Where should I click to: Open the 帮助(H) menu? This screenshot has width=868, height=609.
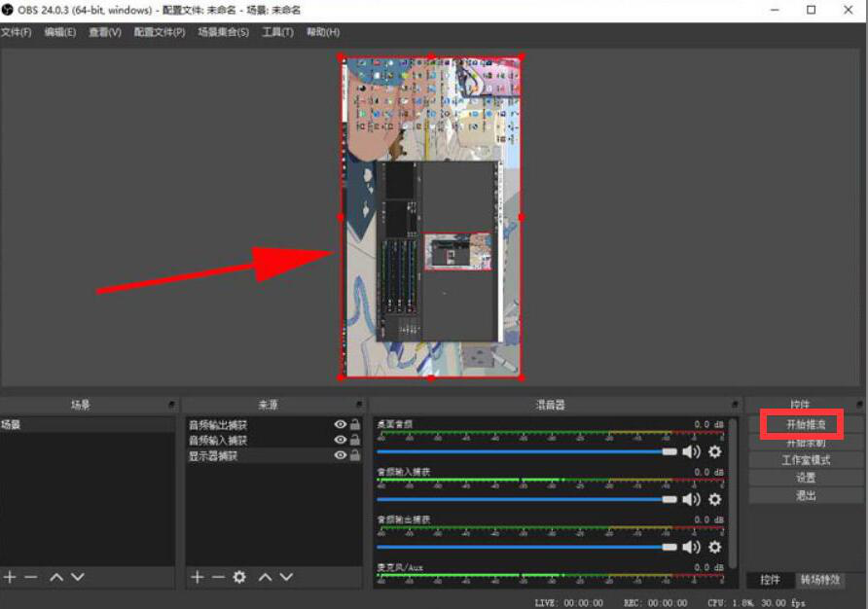pos(323,32)
